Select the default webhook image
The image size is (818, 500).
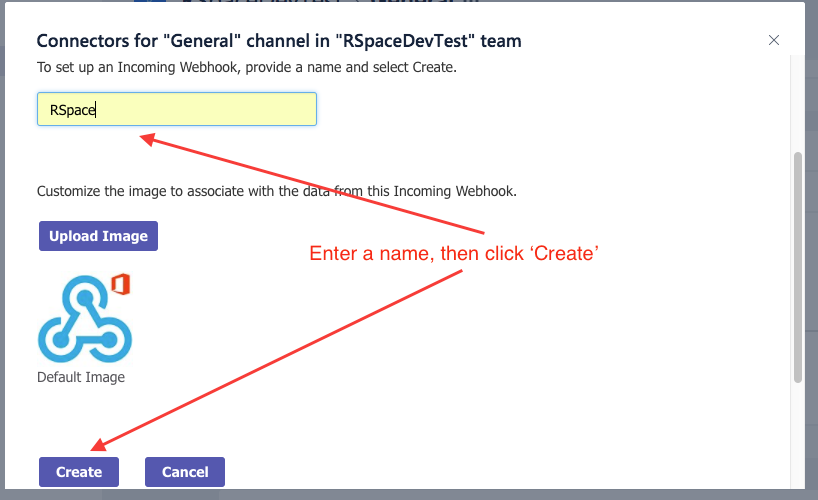(85, 318)
